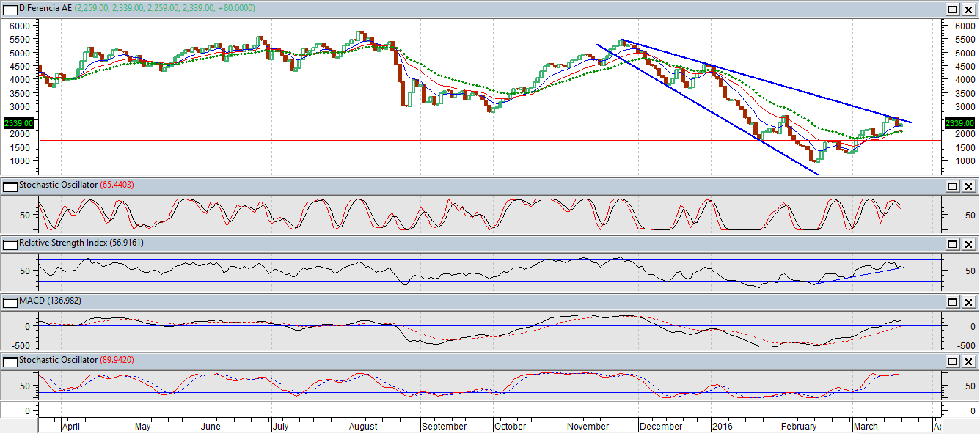Maximize the DIFerencia AE price panel

[x=953, y=10]
